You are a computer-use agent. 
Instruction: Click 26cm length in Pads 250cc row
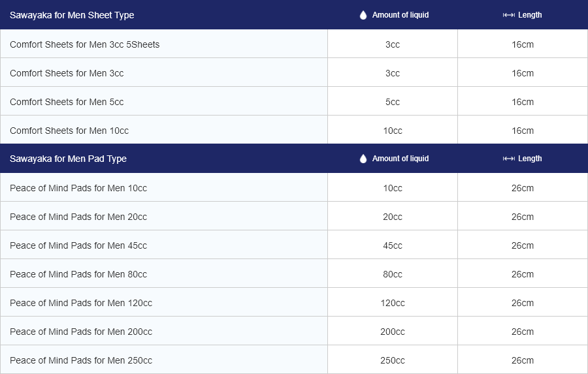(x=523, y=360)
